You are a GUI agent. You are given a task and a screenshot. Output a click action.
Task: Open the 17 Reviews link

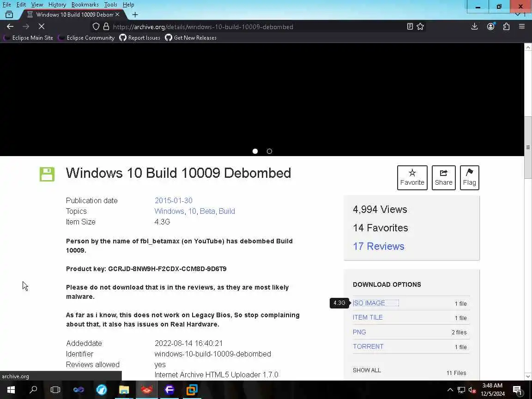click(379, 246)
